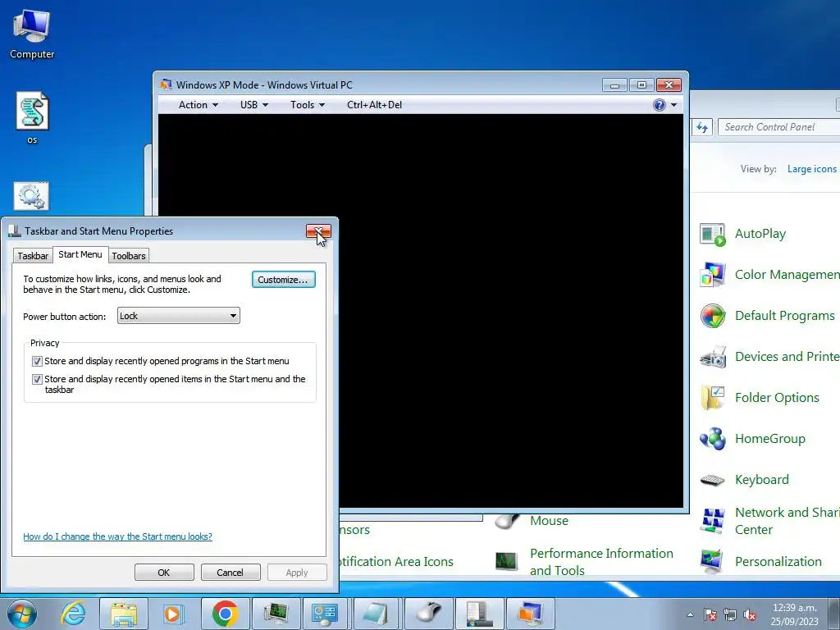Click Cancel in Taskbar properties dialog

pos(231,572)
